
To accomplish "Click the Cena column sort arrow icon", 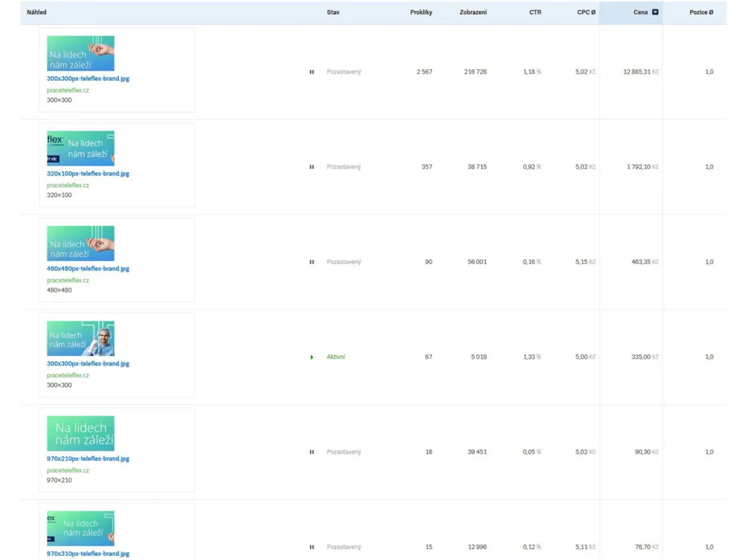I will click(655, 12).
